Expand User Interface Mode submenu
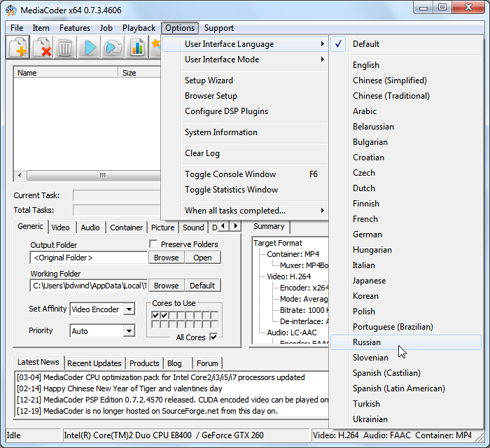490x448 pixels. point(245,59)
